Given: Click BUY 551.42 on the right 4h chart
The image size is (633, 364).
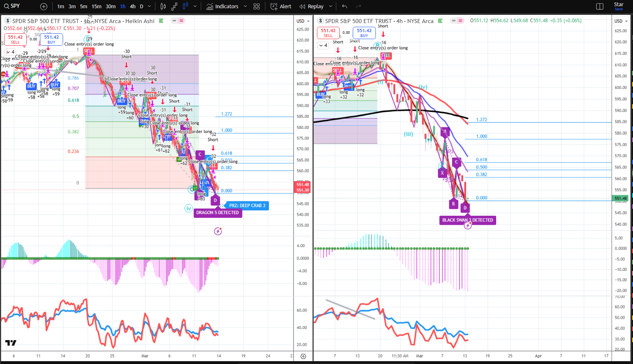Looking at the screenshot, I should (x=364, y=33).
